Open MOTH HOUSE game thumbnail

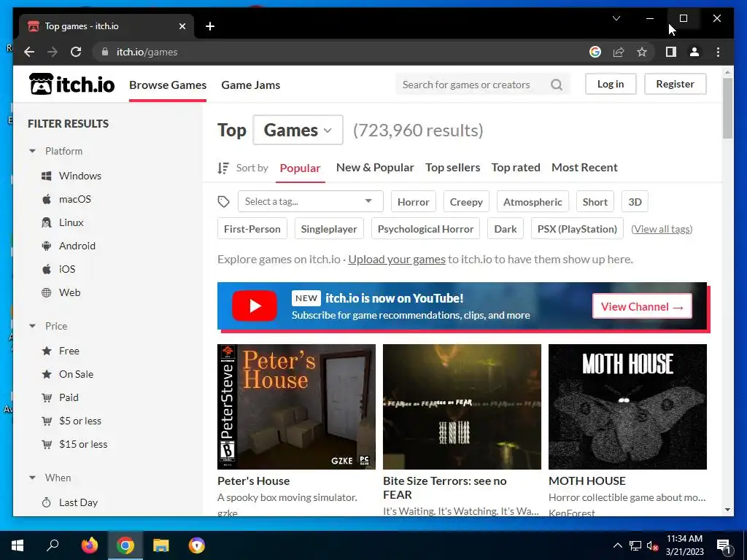coord(627,407)
